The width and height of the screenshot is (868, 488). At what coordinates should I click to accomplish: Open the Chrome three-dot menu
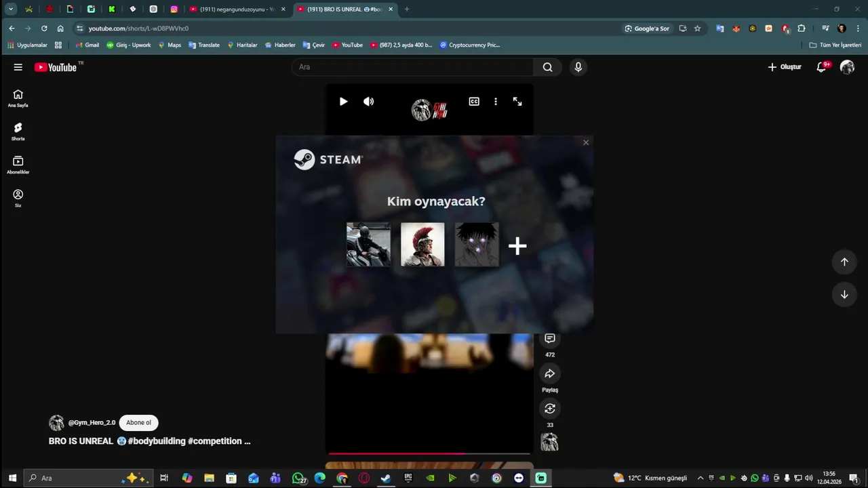pos(856,28)
